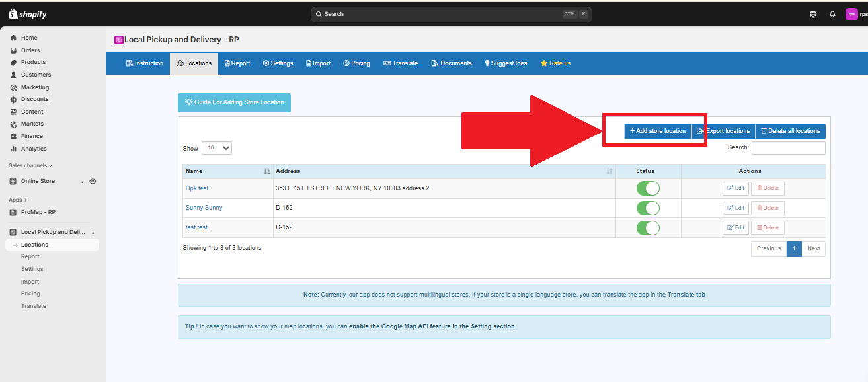The width and height of the screenshot is (868, 382).
Task: Click Add store location button
Action: (x=658, y=131)
